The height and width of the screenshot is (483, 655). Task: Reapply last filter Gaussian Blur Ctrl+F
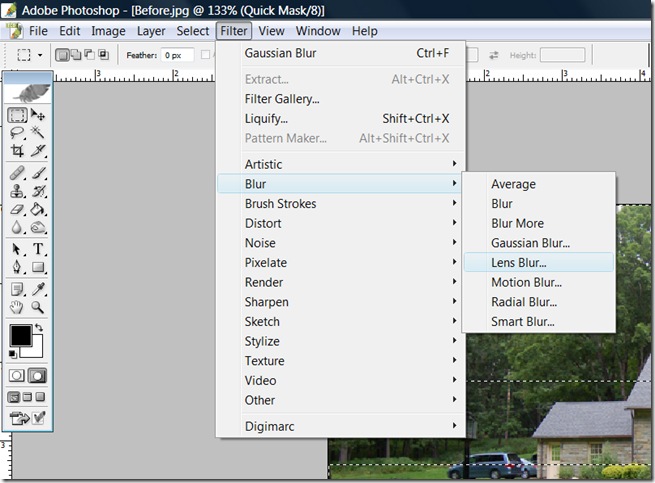pos(341,53)
